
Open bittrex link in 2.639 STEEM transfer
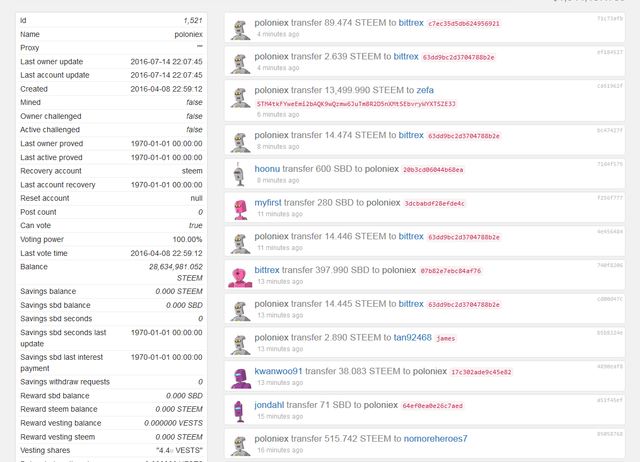[406, 56]
